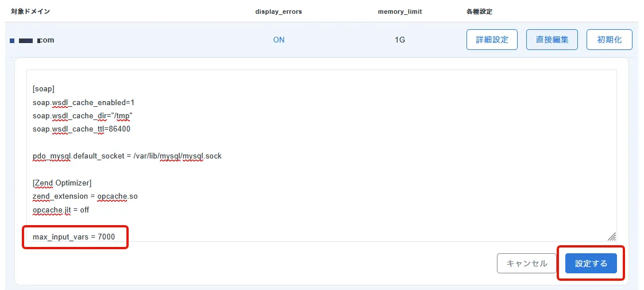Select the masked .com domain name
This screenshot has width=644, height=290.
33,40
